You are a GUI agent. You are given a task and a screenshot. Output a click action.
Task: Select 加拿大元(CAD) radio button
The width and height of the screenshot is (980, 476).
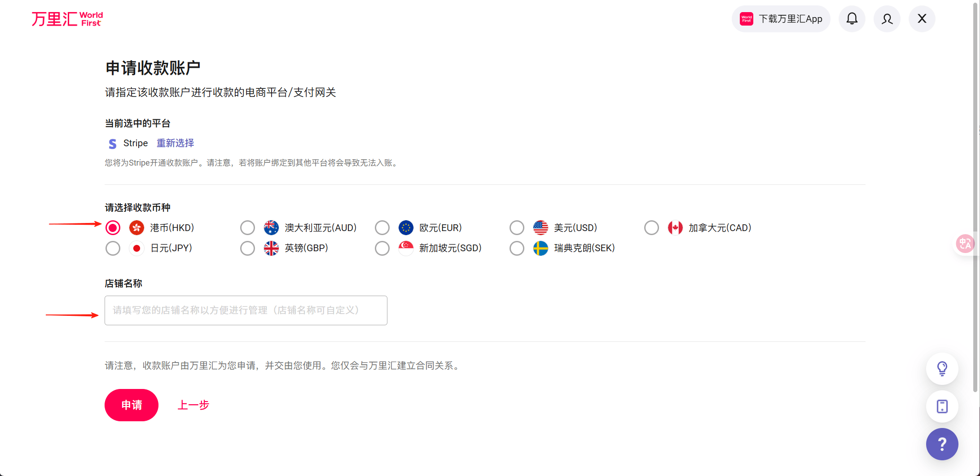click(651, 228)
